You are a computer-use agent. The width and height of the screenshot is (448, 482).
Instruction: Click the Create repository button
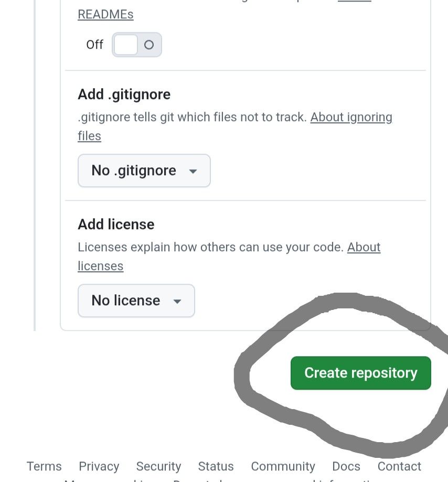point(361,373)
